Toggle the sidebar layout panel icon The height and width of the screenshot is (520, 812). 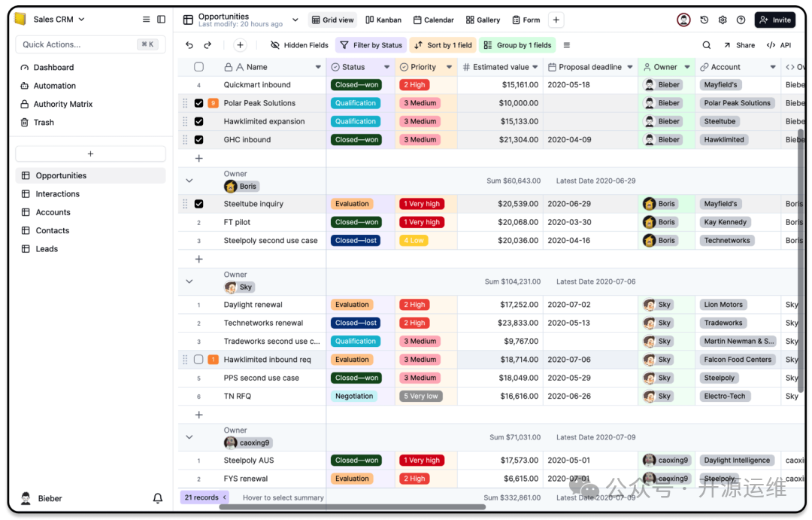[161, 20]
